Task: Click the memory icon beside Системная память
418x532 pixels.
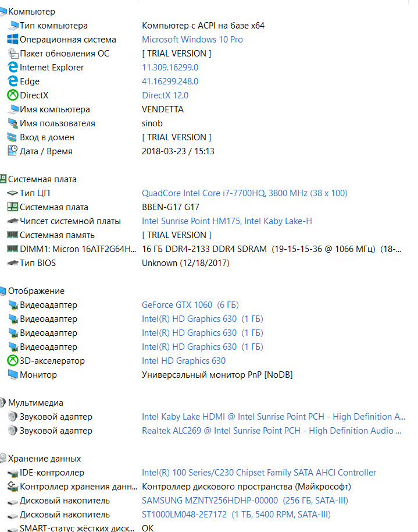Action: 13,235
